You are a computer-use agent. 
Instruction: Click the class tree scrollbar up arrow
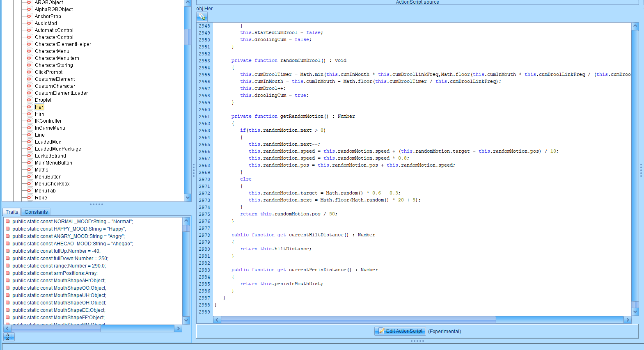click(188, 3)
